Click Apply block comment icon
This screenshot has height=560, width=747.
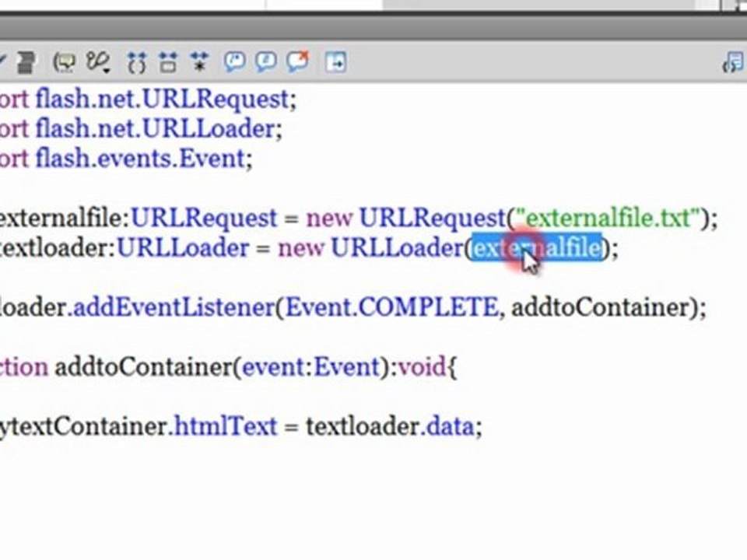235,62
